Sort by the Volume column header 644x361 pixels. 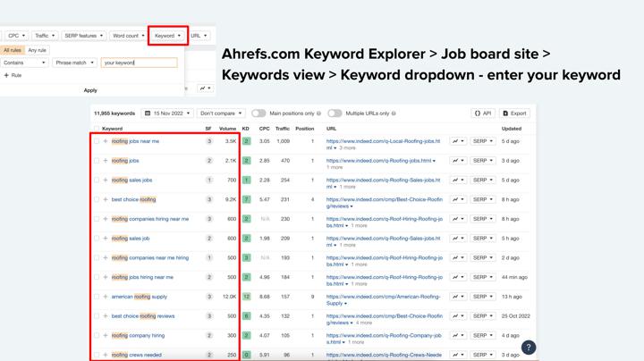(x=227, y=129)
